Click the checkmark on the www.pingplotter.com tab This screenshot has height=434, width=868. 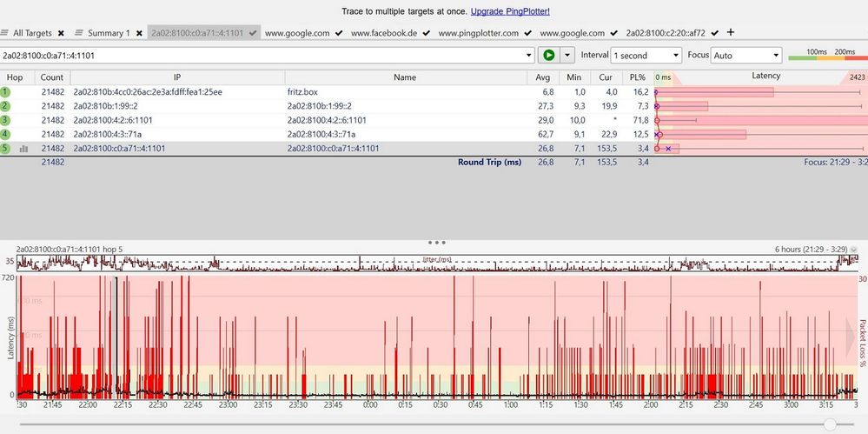[527, 33]
